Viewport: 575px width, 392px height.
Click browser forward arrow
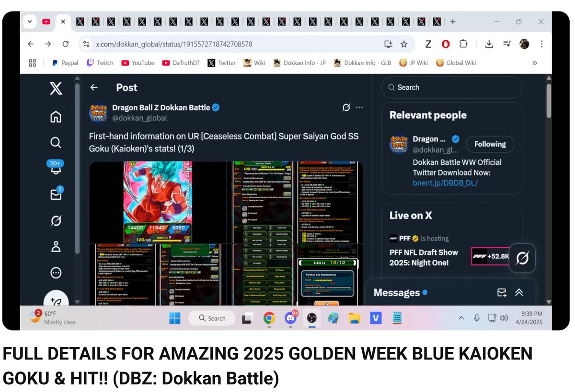pyautogui.click(x=48, y=44)
